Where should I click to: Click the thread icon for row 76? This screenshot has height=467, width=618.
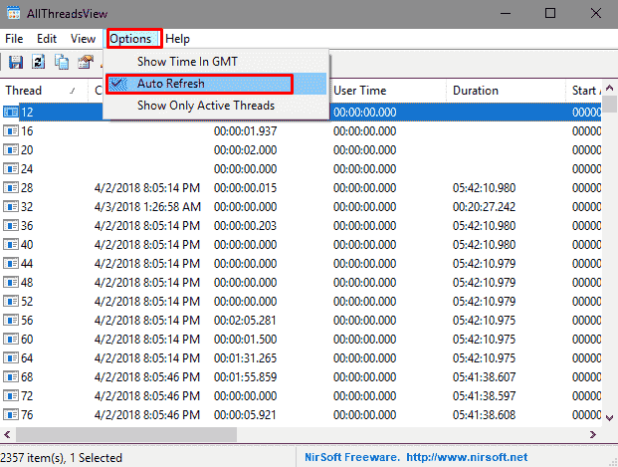11,415
